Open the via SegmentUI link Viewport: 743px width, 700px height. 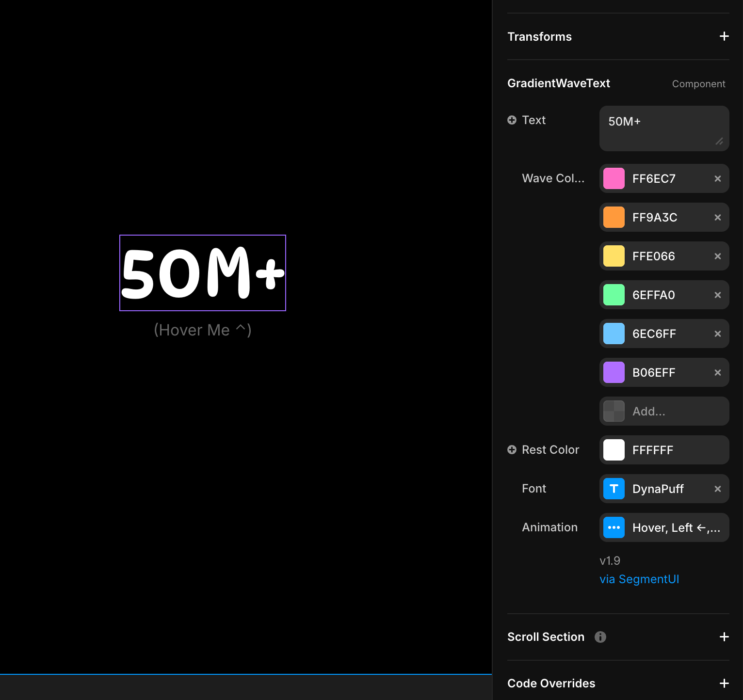[x=639, y=579]
